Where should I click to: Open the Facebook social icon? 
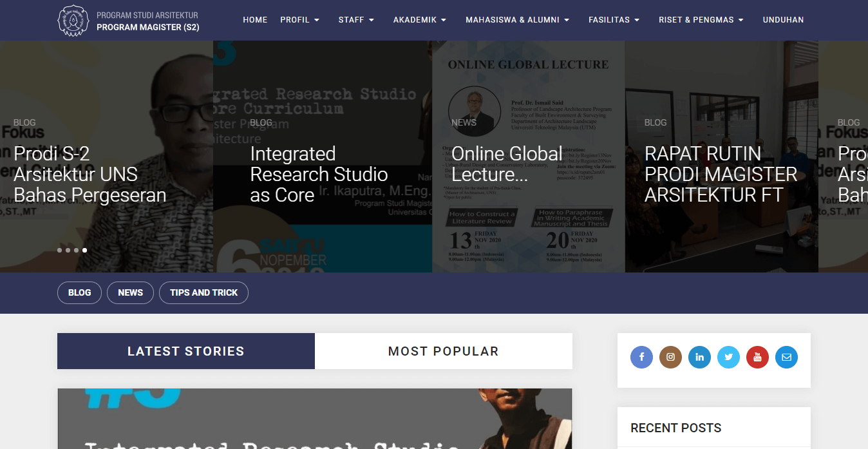[641, 357]
